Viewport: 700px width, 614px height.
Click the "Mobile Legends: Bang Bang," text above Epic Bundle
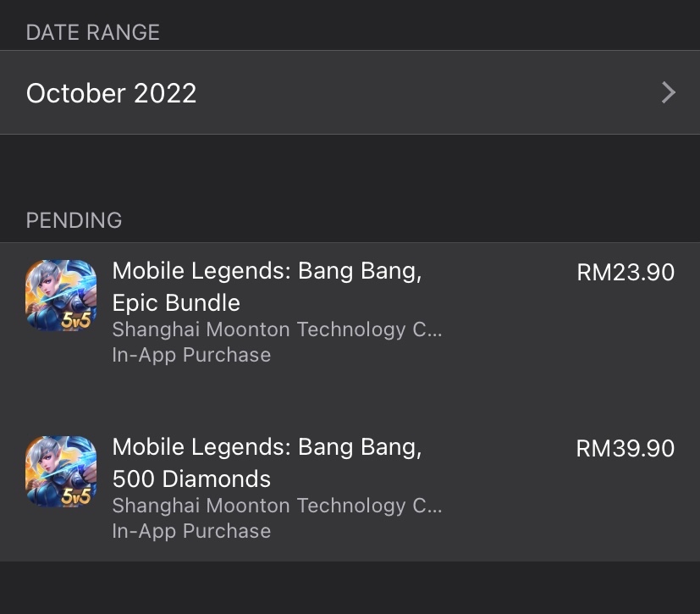click(267, 271)
